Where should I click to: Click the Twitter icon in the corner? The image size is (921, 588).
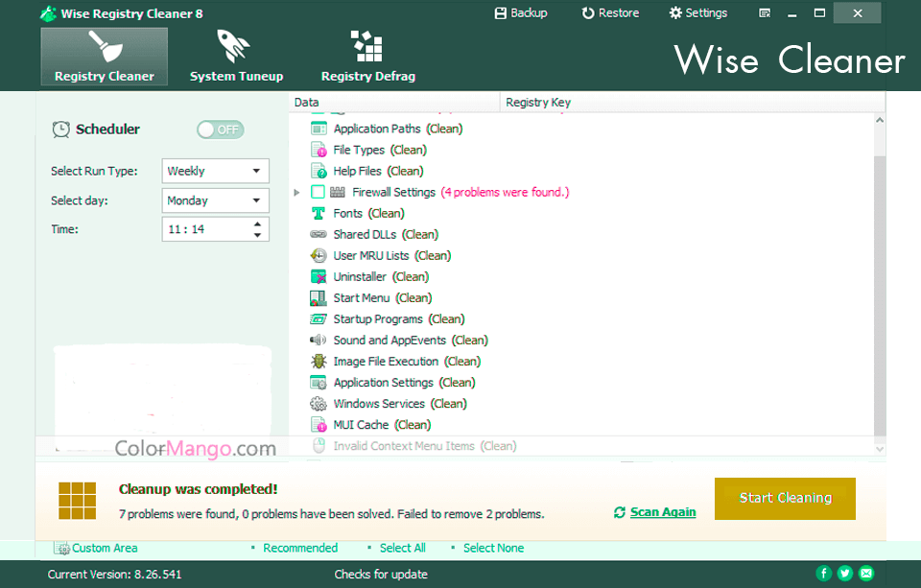coord(845,571)
